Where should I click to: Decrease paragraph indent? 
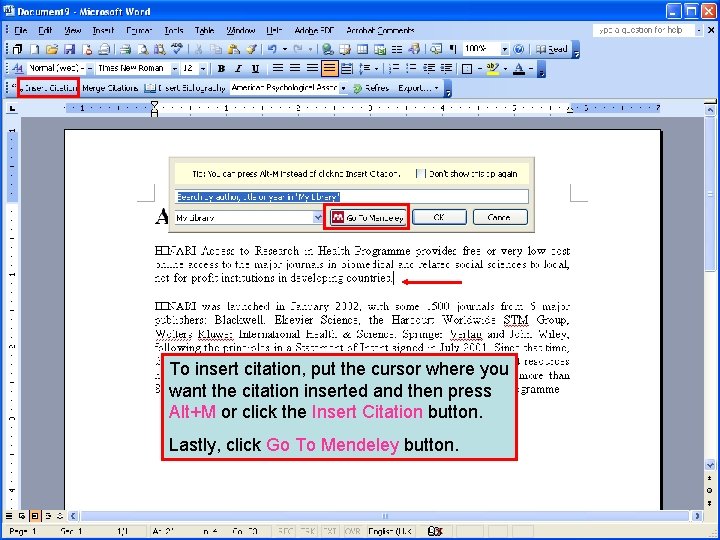(429, 68)
